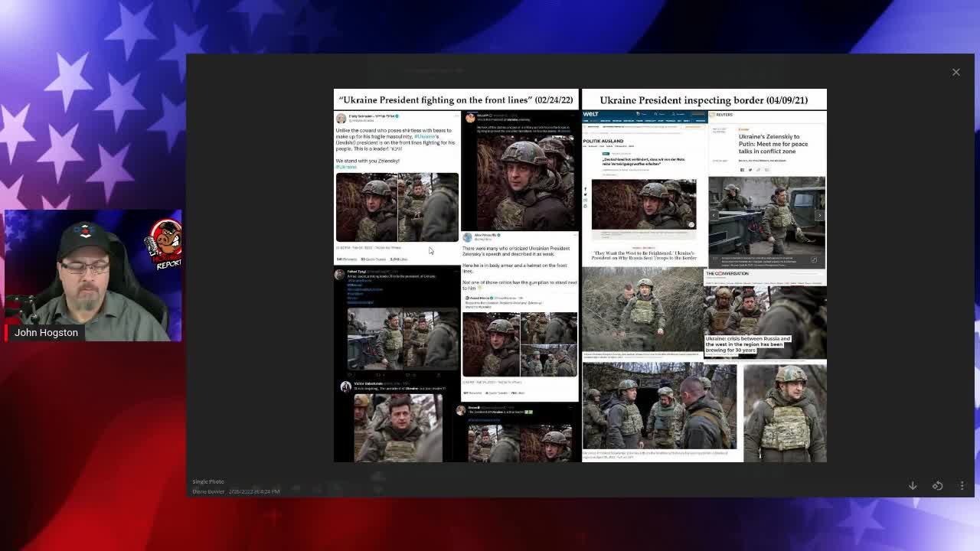Click the WELT logo in the right collage
This screenshot has width=980, height=551.
coord(591,115)
